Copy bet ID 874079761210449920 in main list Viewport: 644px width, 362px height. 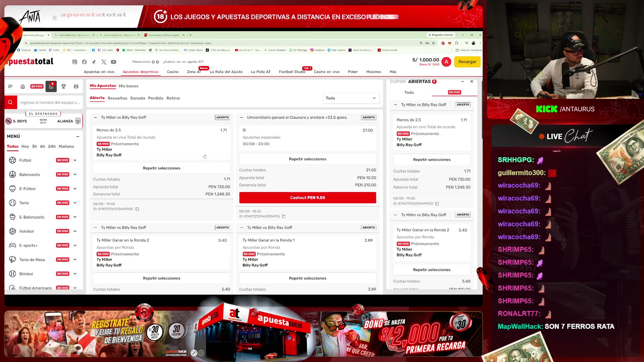[x=137, y=209]
